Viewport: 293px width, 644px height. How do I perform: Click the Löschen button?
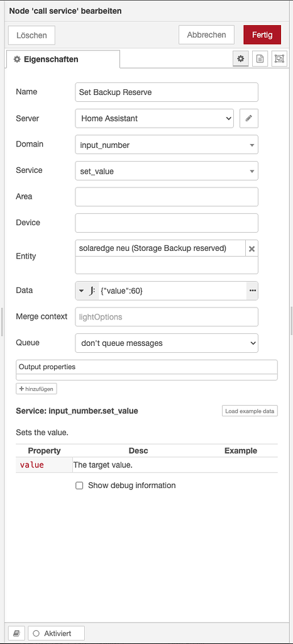point(31,35)
